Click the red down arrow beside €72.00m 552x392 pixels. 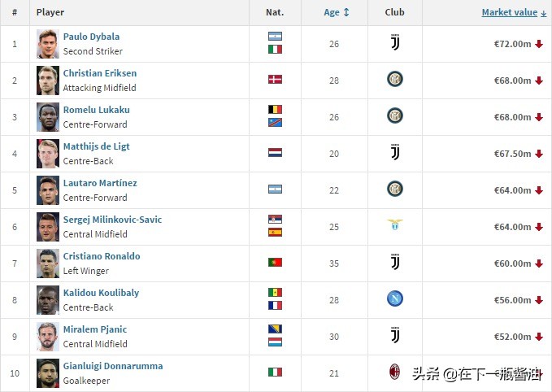[538, 44]
